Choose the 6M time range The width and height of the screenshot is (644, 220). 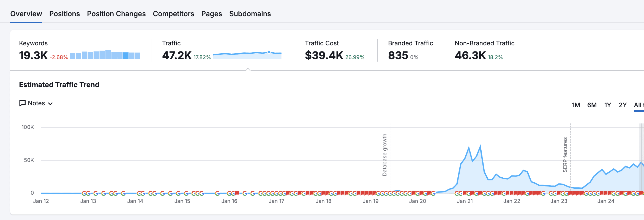coord(592,105)
